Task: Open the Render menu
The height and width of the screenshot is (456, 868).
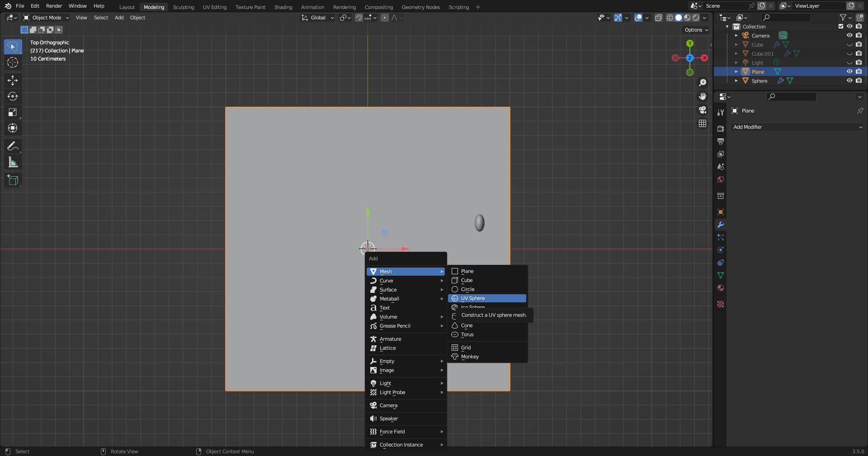Action: click(54, 6)
